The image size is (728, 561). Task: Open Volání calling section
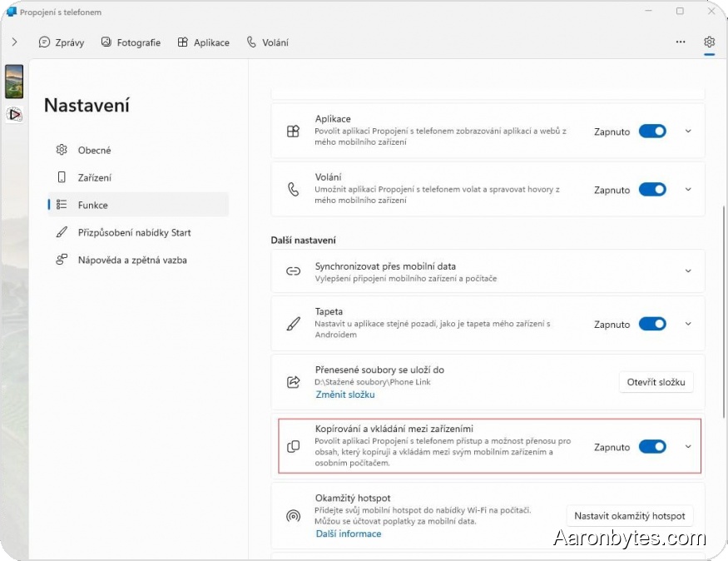(268, 42)
